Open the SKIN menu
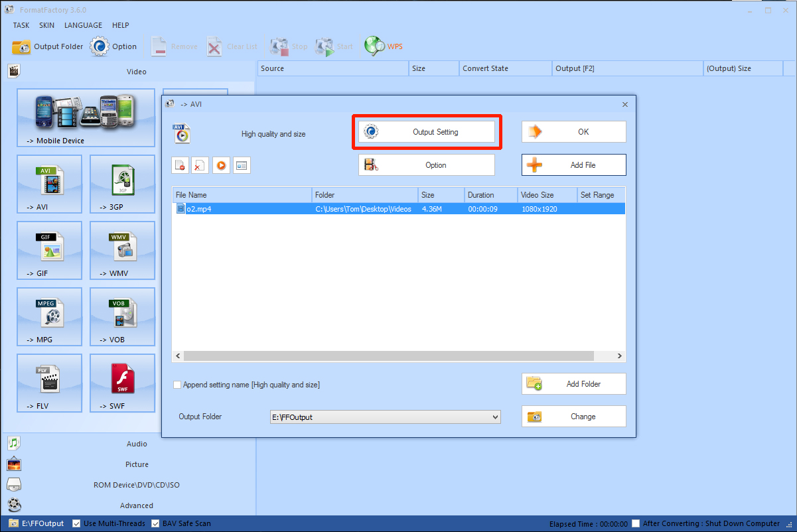The height and width of the screenshot is (532, 797). (x=46, y=25)
